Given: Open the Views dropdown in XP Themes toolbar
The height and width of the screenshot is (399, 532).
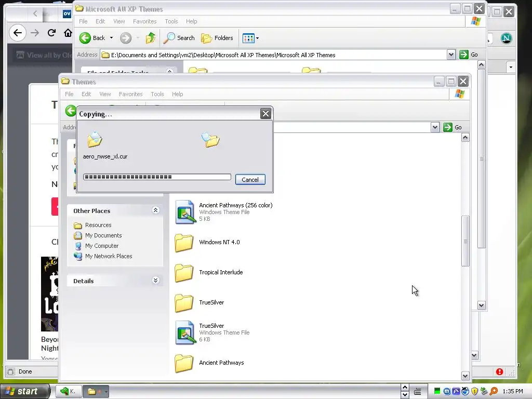Looking at the screenshot, I should pos(250,38).
